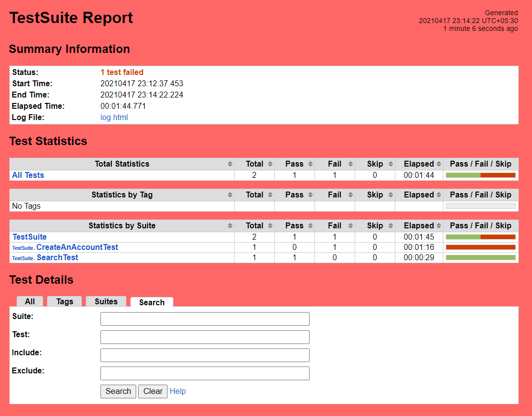Screen dimensions: 532x416
Task: Switch to the All tab in Test Details
Action: click(x=30, y=302)
